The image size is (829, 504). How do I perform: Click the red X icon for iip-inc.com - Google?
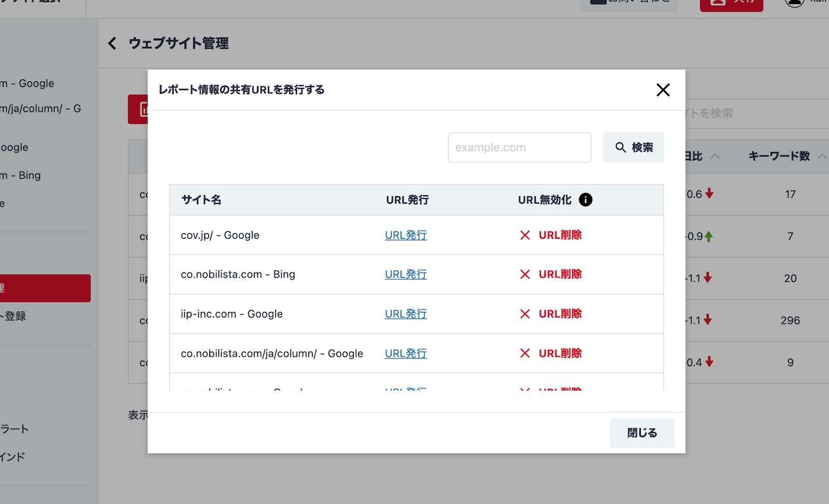525,314
